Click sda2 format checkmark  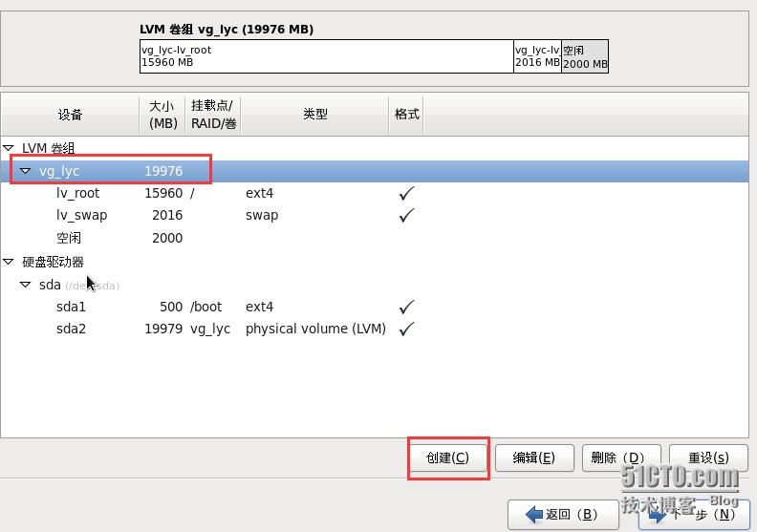pyautogui.click(x=406, y=329)
